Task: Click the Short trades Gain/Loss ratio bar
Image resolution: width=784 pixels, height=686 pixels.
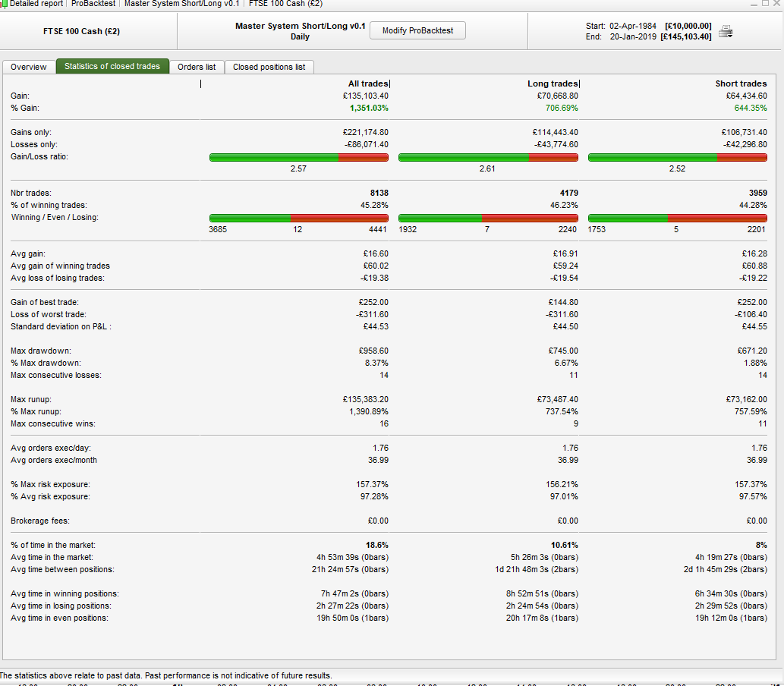Action: pyautogui.click(x=678, y=158)
